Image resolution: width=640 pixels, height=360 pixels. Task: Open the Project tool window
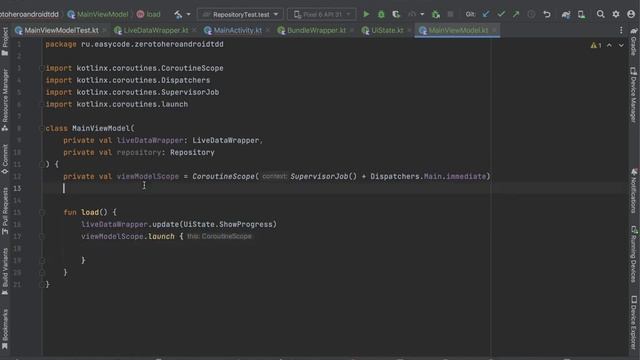pos(5,41)
